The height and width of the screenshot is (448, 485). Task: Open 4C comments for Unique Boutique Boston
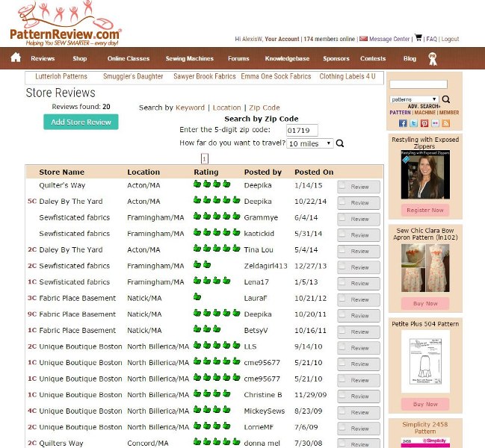[x=32, y=411]
